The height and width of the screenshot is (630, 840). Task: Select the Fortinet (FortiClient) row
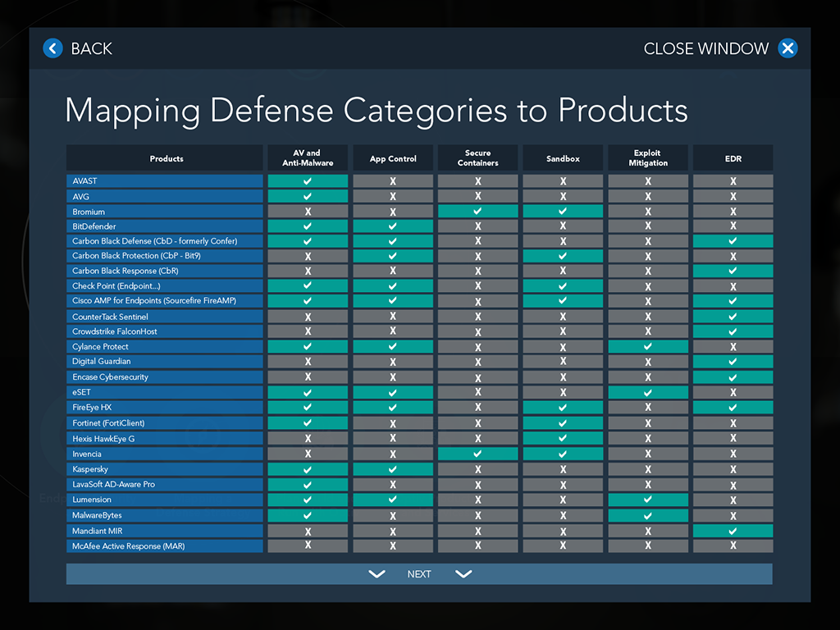click(164, 423)
